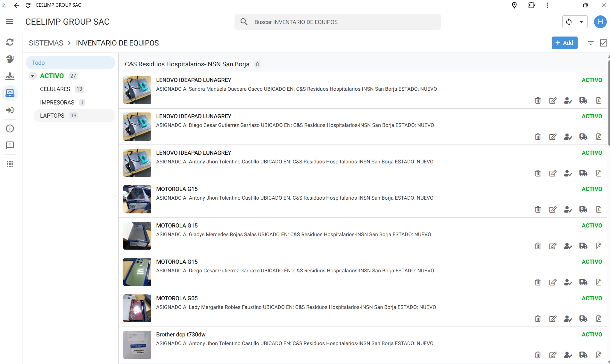This screenshot has width=610, height=364.
Task: Focus the Buscar INVENTARIO DE EQUIPOS field
Action: [x=338, y=22]
